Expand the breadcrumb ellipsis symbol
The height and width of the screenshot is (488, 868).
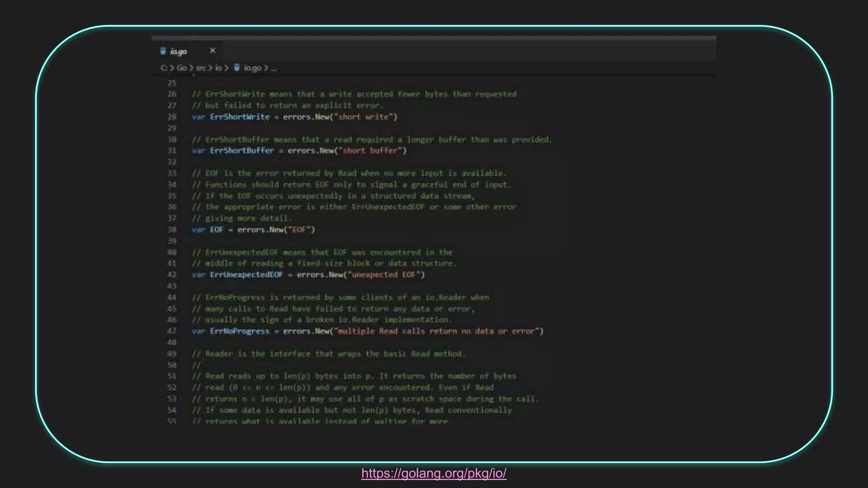click(274, 68)
